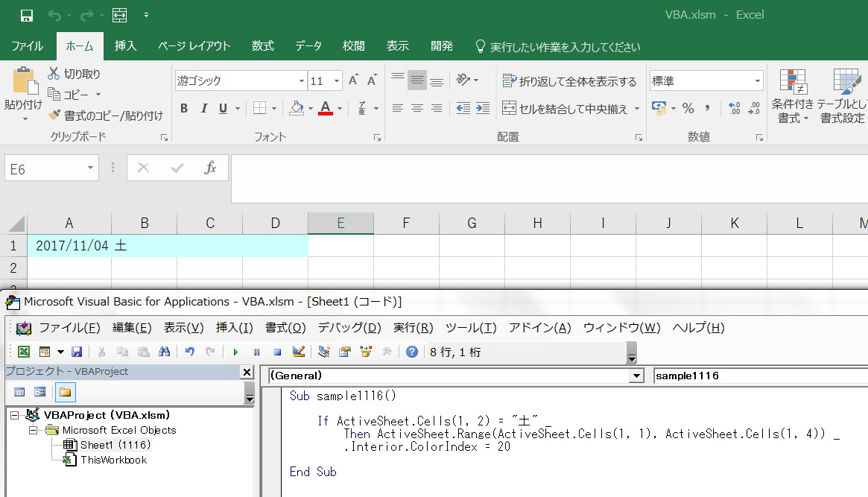Screen dimensions: 868x497
Task: Click the Excel view icon in VBA toolbar
Action: coord(24,352)
